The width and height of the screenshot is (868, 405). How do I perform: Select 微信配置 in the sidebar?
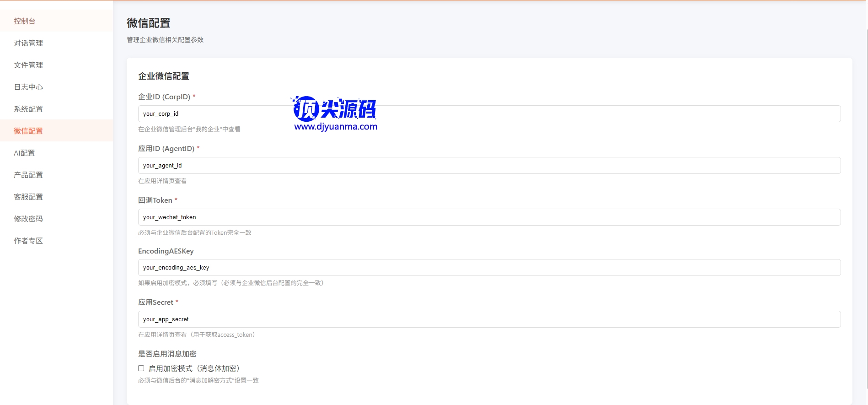pyautogui.click(x=28, y=131)
